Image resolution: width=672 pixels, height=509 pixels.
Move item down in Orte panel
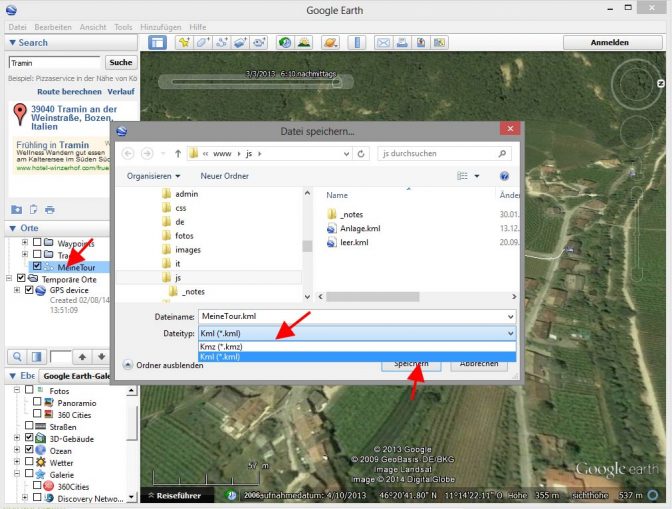tap(102, 356)
